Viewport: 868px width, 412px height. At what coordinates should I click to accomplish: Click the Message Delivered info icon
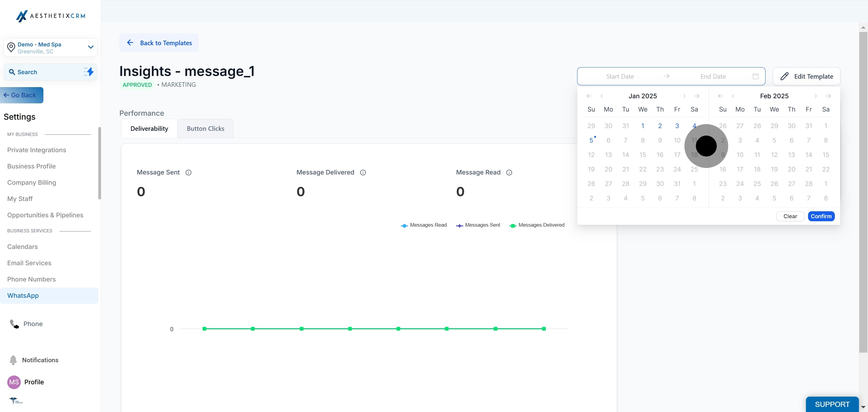[363, 172]
